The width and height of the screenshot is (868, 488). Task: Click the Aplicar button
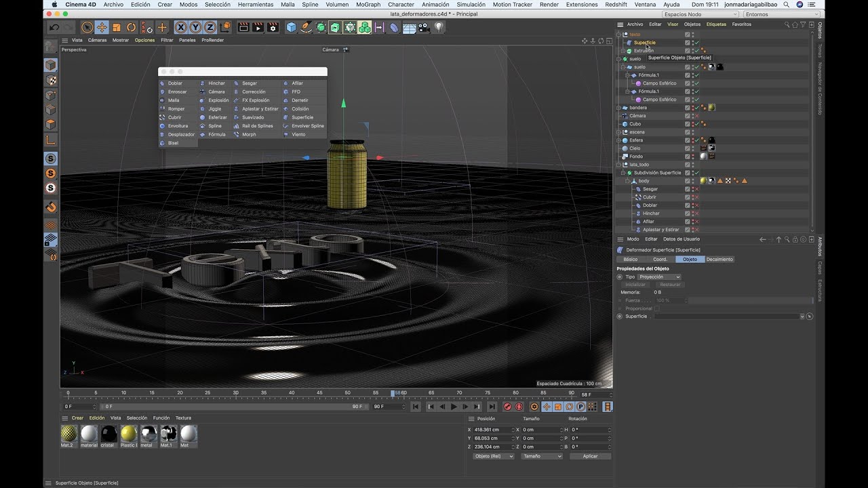(x=591, y=456)
